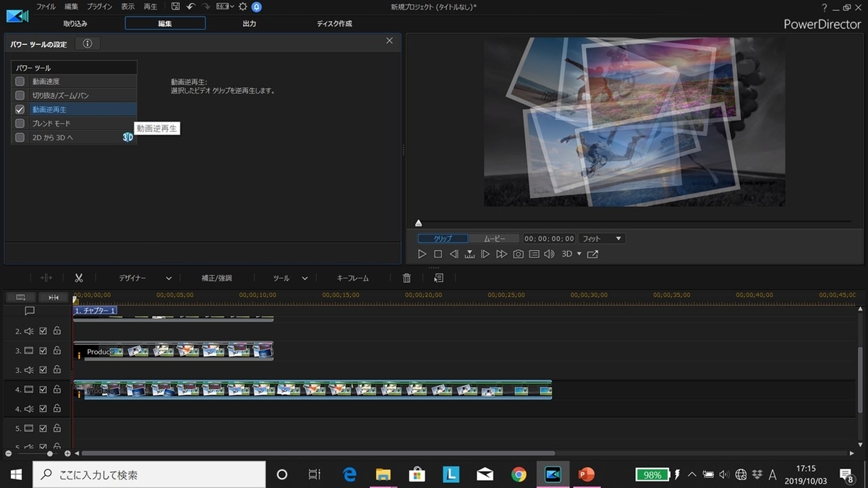Select the クリップ preview mode
This screenshot has width=868, height=488.
click(x=443, y=239)
